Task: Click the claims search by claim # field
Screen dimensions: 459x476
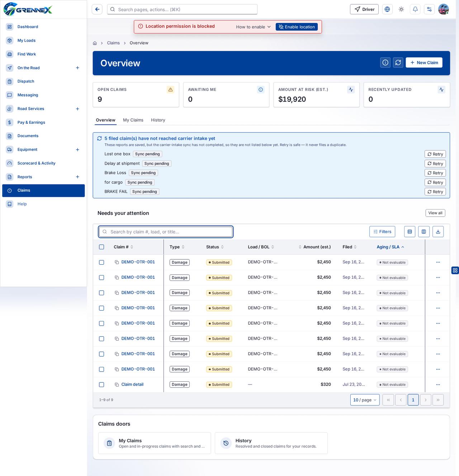Action: 166,232
